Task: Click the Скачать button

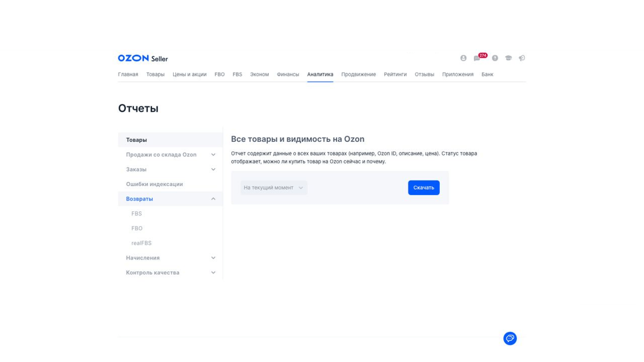Action: pos(424,188)
